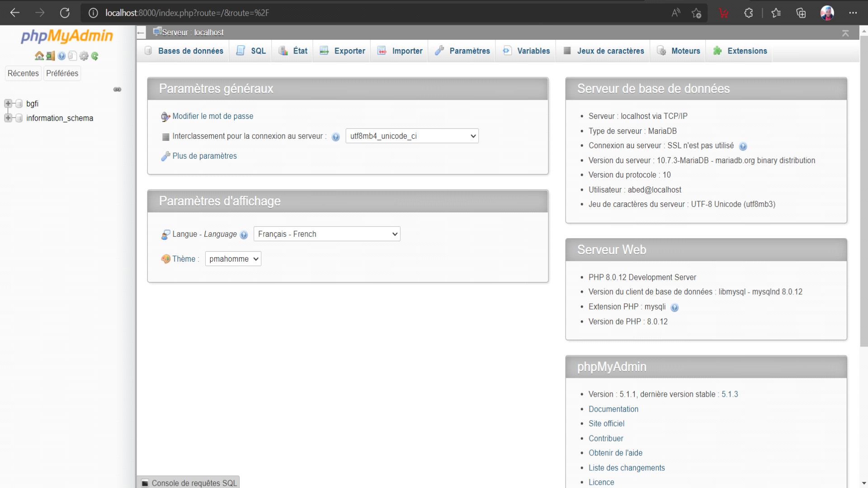Open the Récentes tables button
The image size is (868, 488).
pos(23,73)
